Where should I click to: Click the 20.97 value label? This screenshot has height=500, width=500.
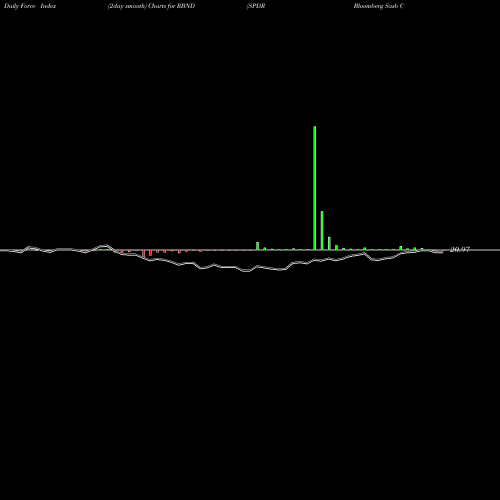tap(460, 249)
